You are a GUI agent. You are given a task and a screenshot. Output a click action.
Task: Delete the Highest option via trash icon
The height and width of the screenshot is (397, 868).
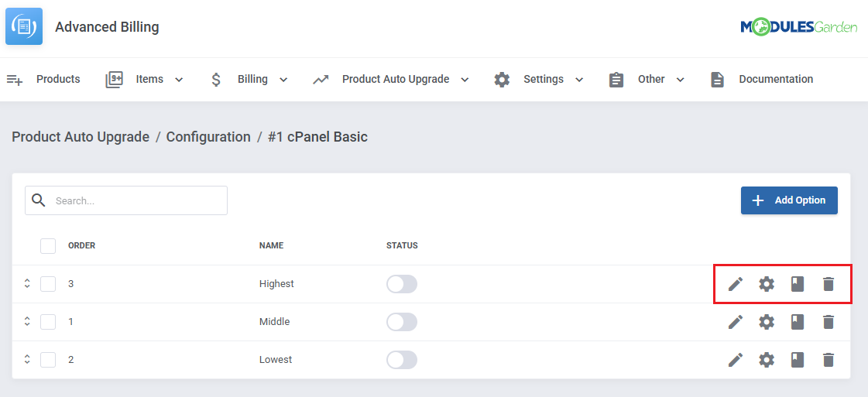point(829,284)
